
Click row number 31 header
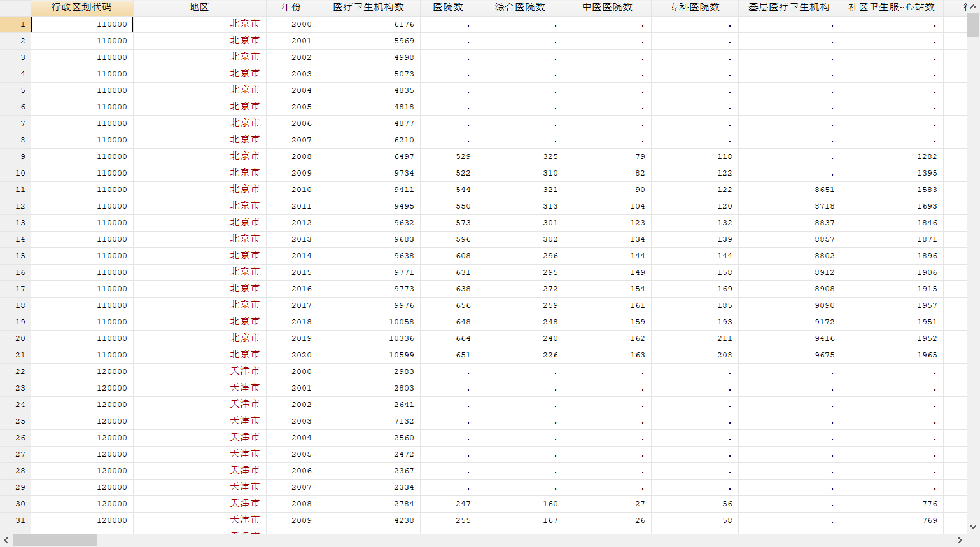(15, 520)
